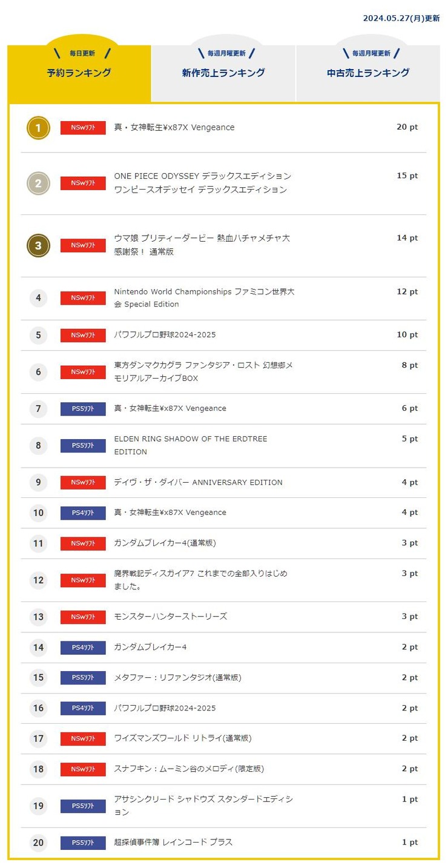Click the rank 20 number circle
The image size is (448, 868).
[38, 843]
